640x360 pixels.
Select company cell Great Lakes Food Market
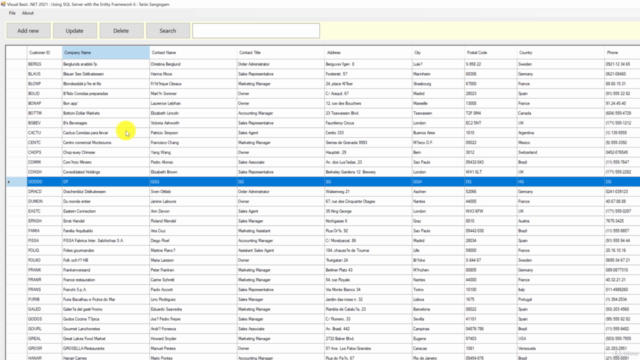106,338
